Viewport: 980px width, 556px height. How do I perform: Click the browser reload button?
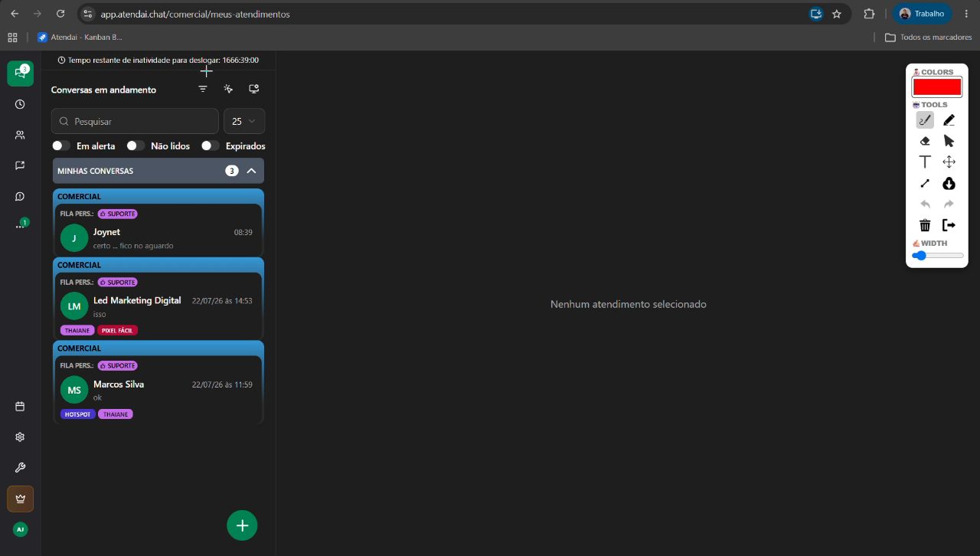pos(60,14)
